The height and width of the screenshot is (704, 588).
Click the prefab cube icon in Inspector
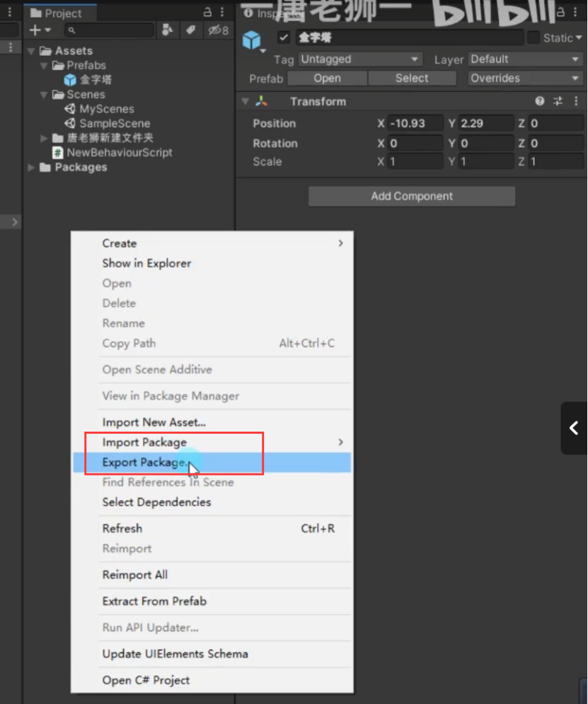[251, 40]
